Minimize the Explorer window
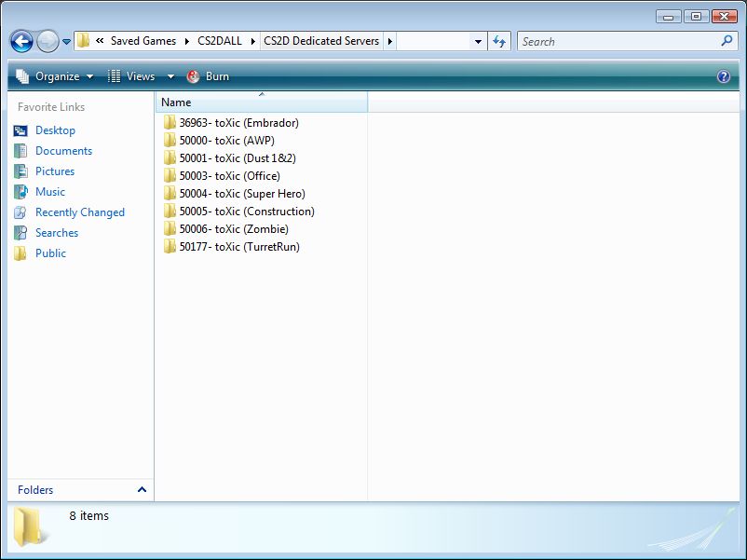 click(x=669, y=17)
